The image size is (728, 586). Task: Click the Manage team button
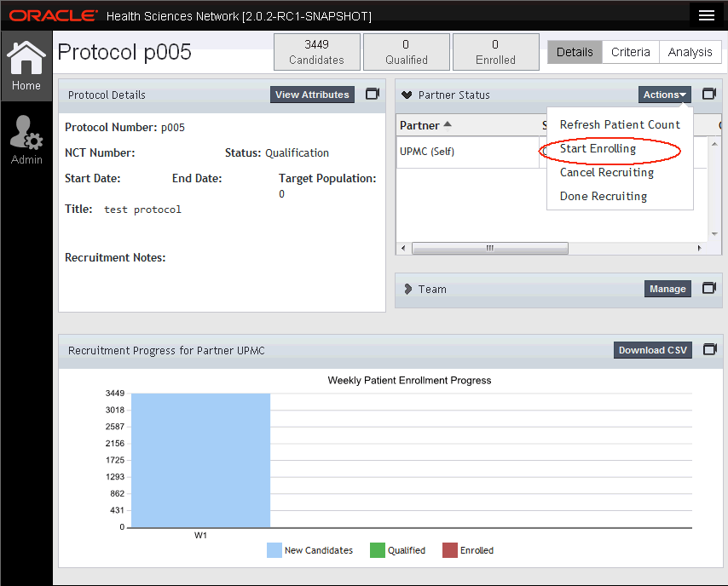[667, 289]
